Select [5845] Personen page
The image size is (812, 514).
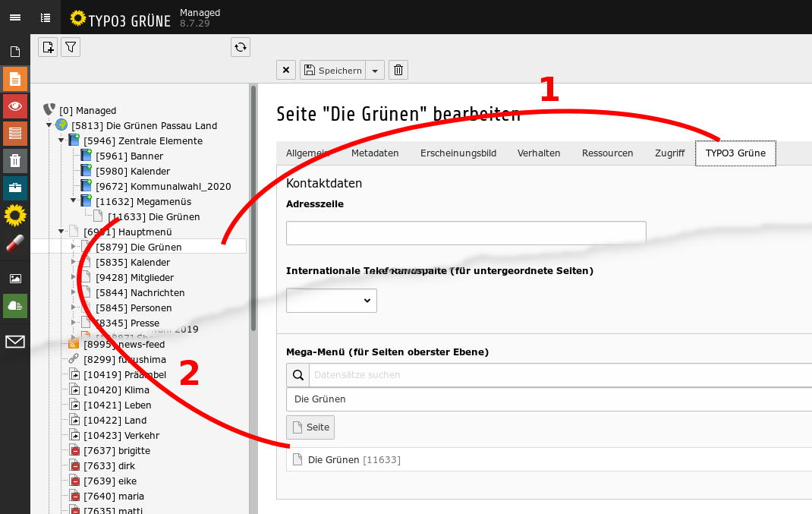tap(134, 307)
